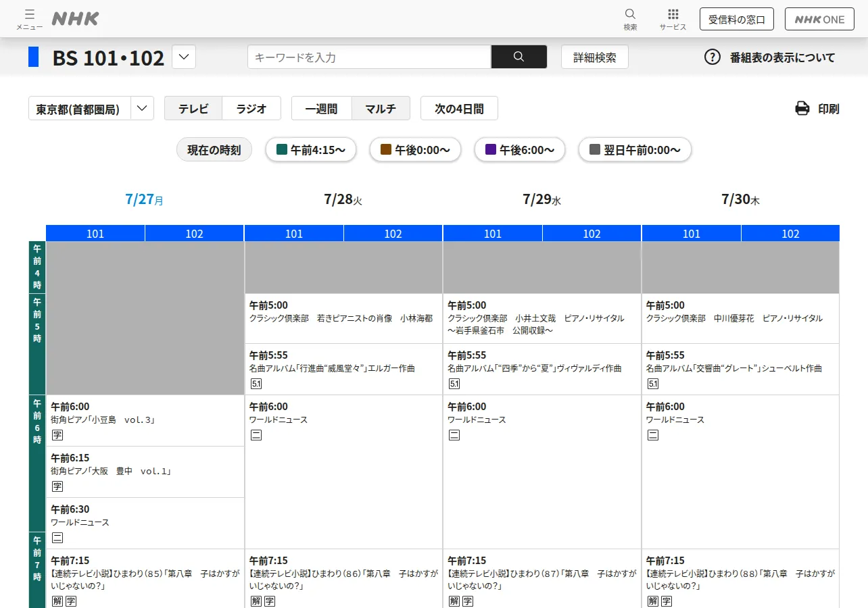Screen dimensions: 868x608
Task: Open NHK ONE
Action: (x=819, y=19)
